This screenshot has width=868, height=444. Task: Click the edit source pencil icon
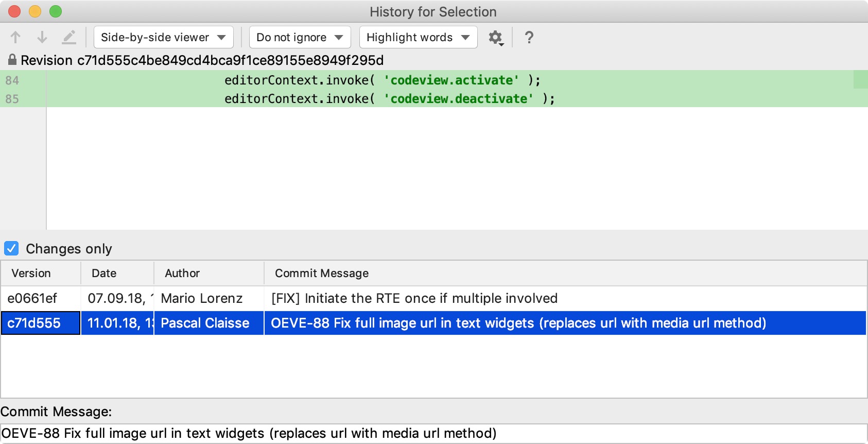pos(69,37)
